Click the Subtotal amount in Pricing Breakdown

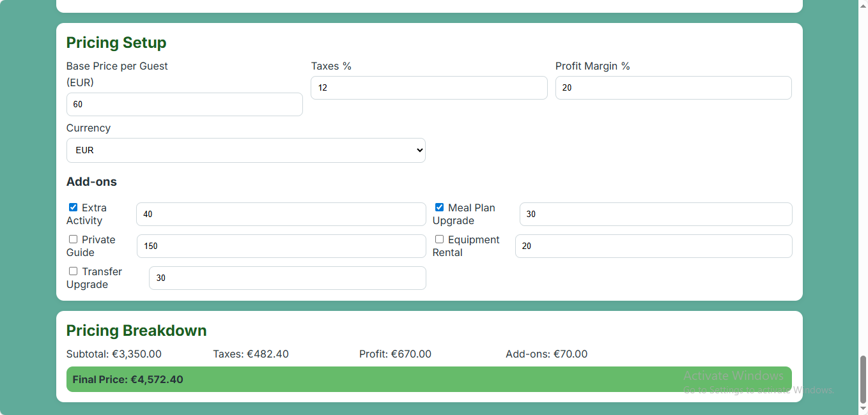[137, 354]
